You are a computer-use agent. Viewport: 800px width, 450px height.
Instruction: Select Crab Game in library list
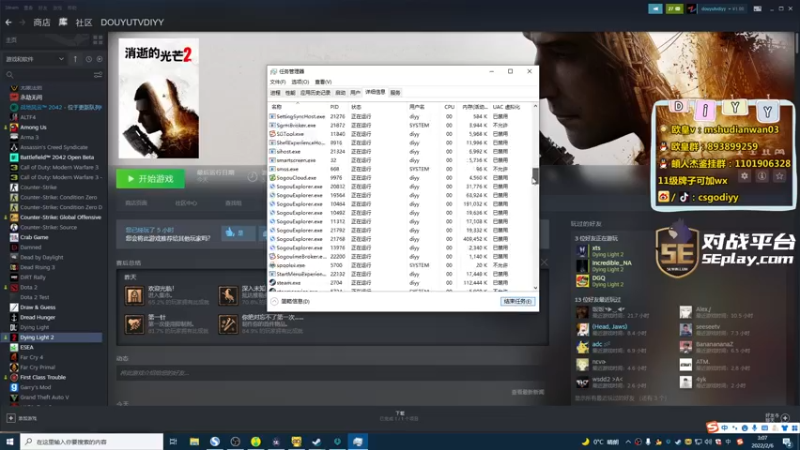click(54, 237)
